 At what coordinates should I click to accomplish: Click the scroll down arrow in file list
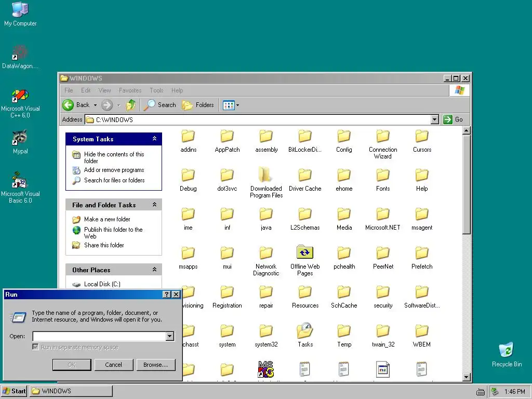point(466,377)
